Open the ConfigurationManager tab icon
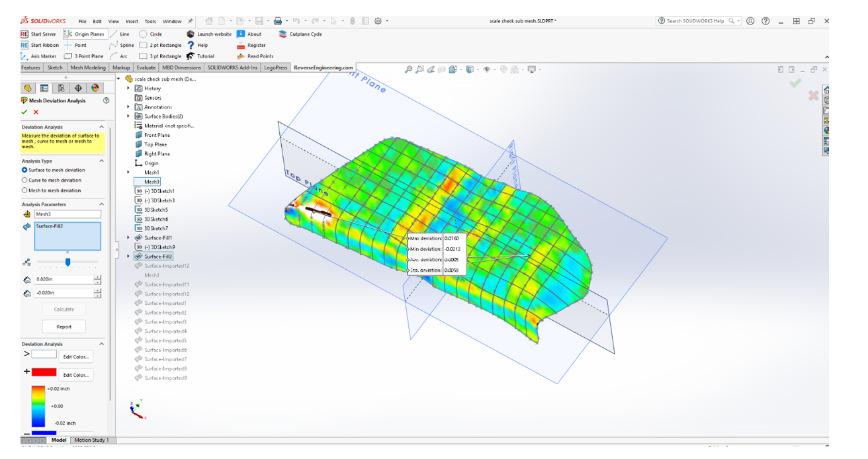Image resolution: width=868 pixels, height=459 pixels. pos(61,88)
